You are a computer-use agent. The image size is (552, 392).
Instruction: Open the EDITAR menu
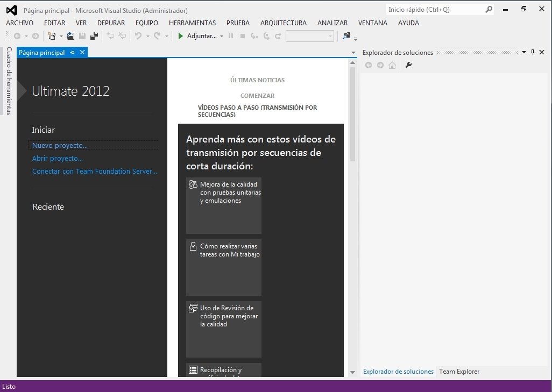click(54, 23)
